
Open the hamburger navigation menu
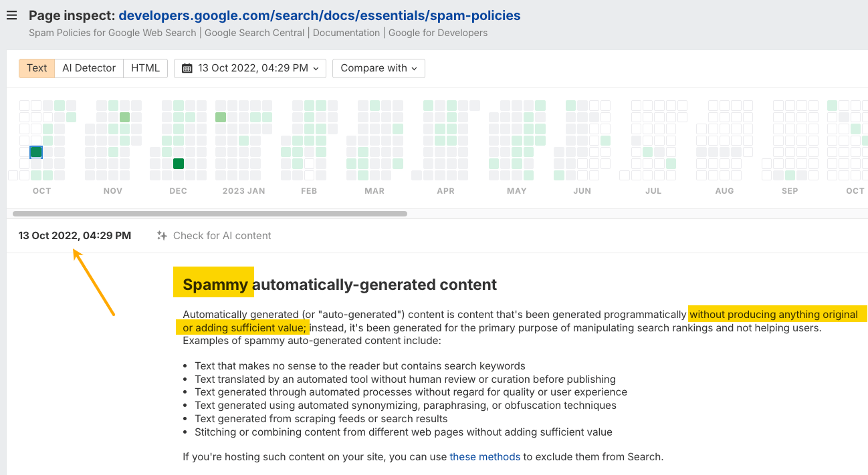(x=11, y=15)
